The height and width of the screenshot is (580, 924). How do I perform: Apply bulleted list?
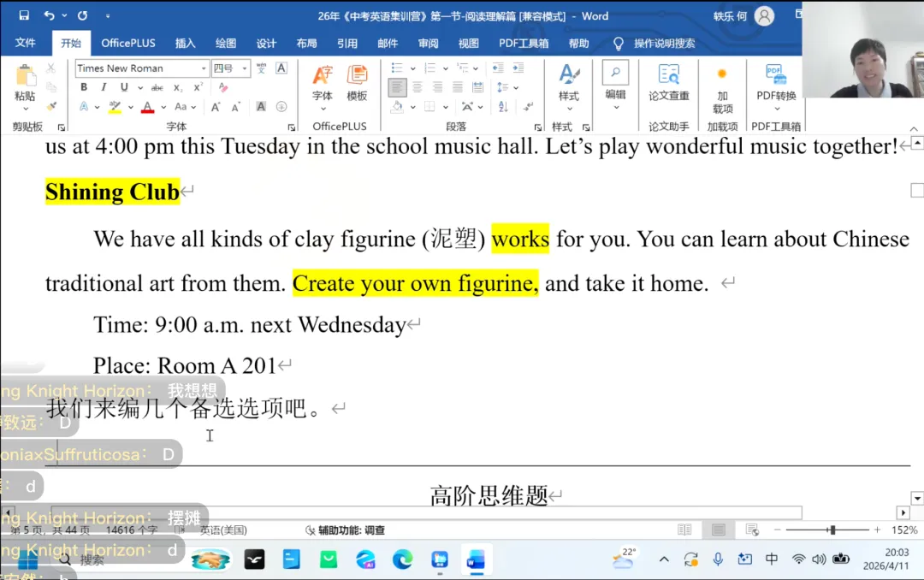coord(397,68)
